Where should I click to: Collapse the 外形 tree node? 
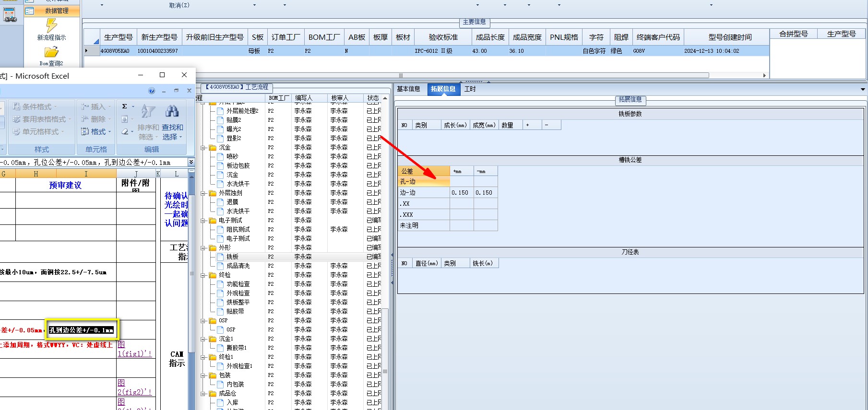click(x=203, y=248)
